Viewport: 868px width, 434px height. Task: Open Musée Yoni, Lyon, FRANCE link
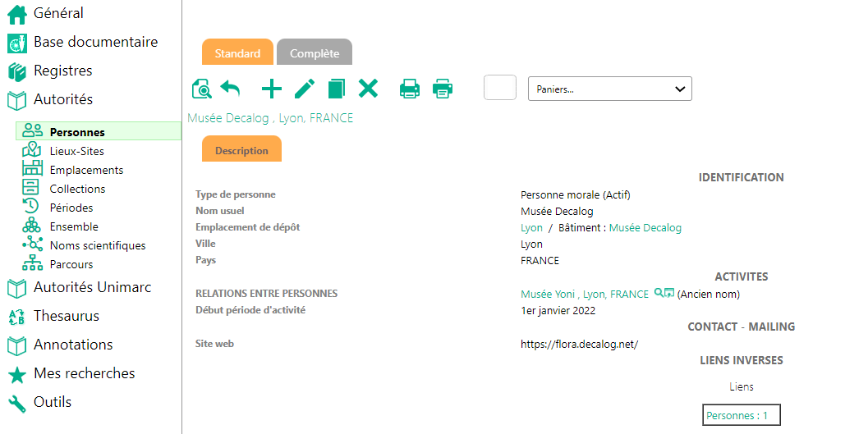[585, 295]
